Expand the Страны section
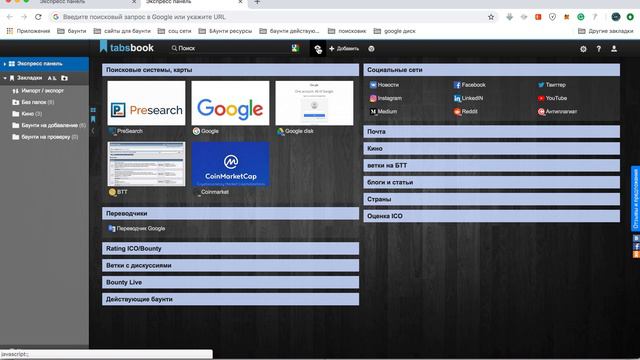 tap(491, 199)
